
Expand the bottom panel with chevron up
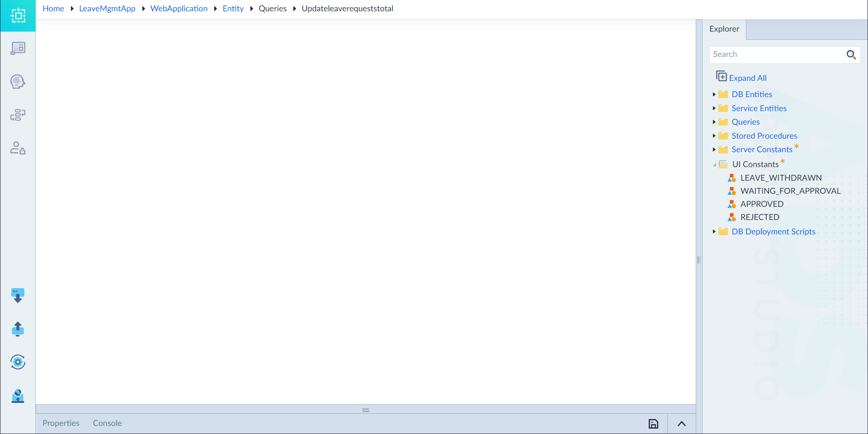pos(682,424)
